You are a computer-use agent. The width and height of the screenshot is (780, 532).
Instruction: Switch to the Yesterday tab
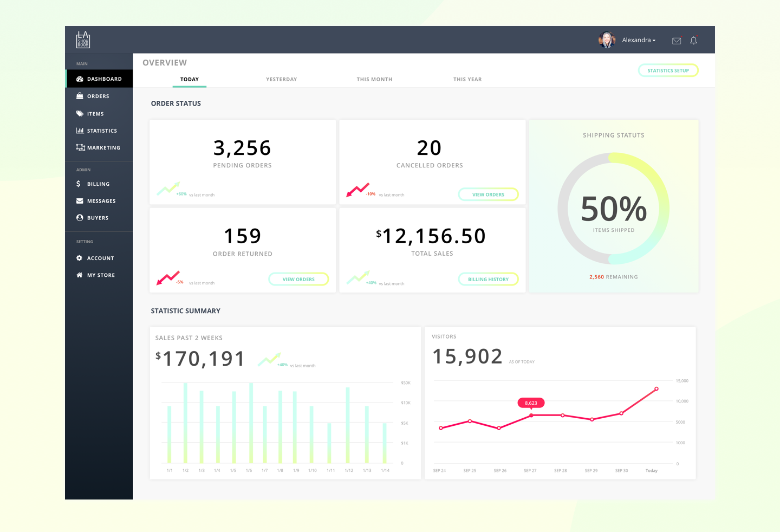(x=282, y=80)
